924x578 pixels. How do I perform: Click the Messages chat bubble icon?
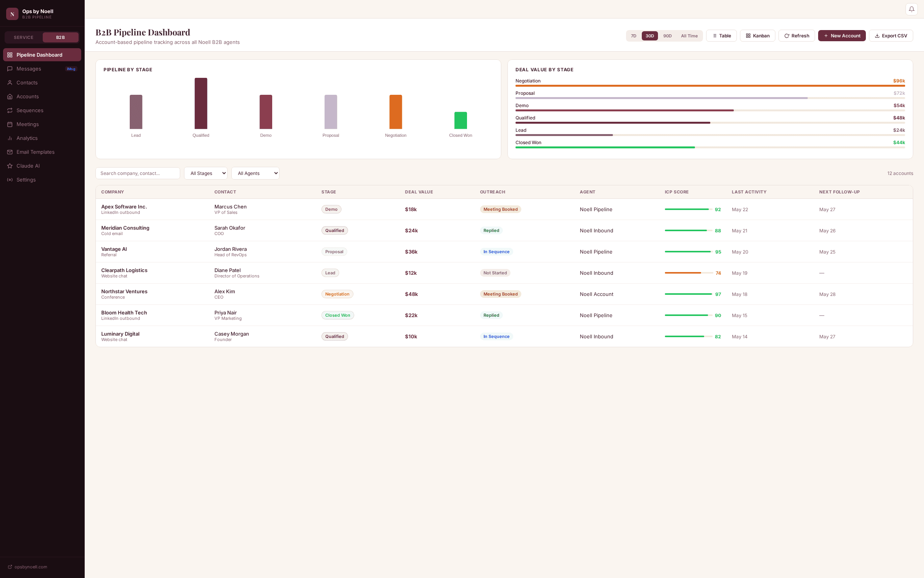click(10, 69)
